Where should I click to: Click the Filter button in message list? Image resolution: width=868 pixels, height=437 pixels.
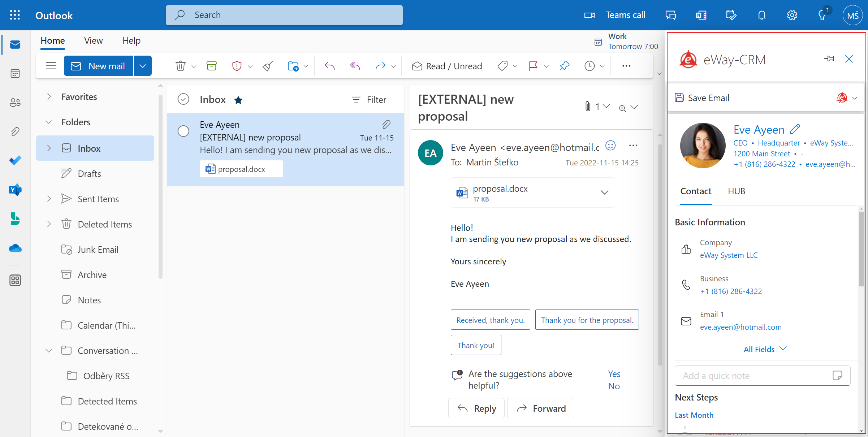tap(369, 100)
